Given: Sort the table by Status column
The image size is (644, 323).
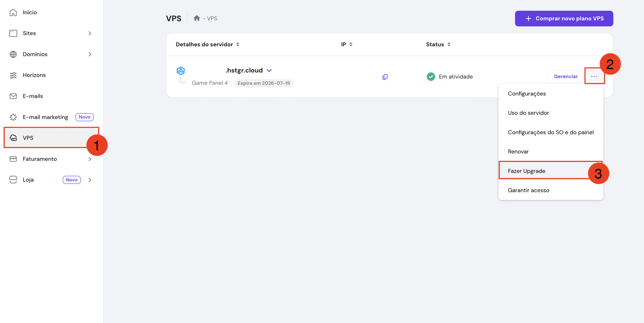Looking at the screenshot, I should (x=449, y=44).
